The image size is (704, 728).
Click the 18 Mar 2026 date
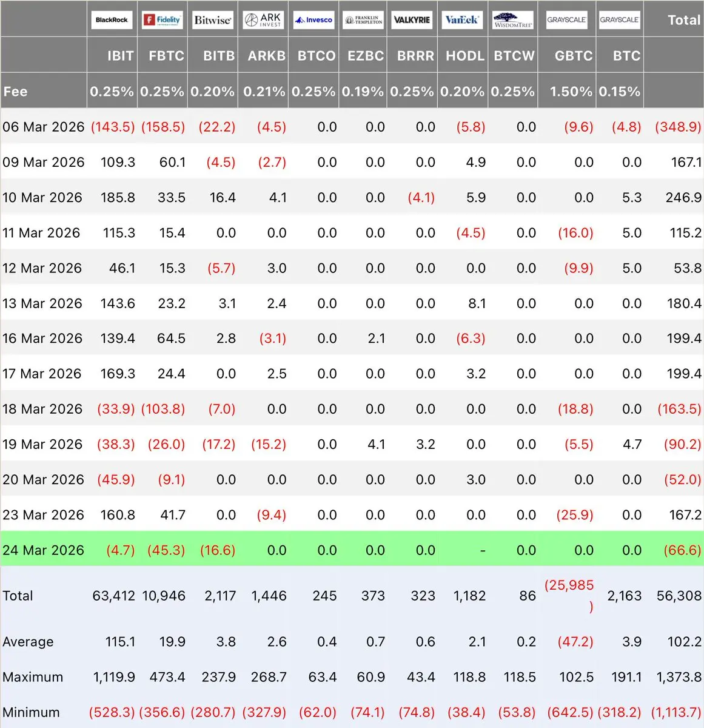point(42,408)
